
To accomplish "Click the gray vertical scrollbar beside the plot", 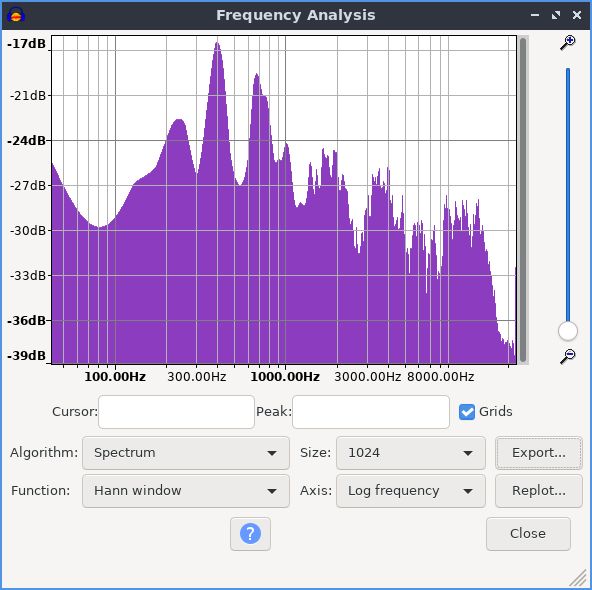I will coord(523,200).
